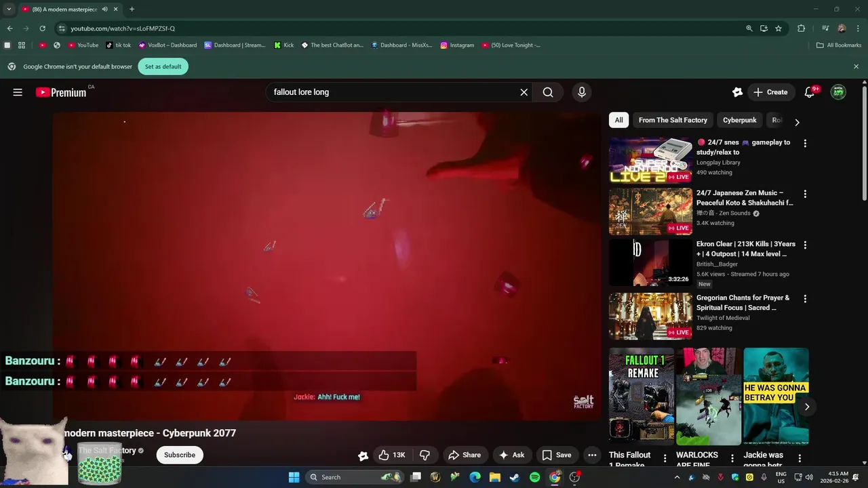Open the 'Kick' bookmark
868x488 pixels.
pos(284,45)
